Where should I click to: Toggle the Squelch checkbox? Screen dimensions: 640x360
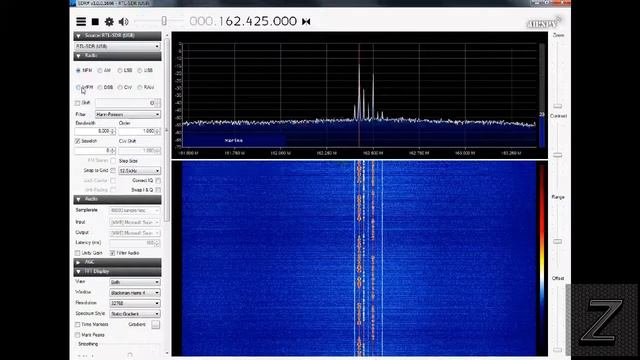click(78, 141)
